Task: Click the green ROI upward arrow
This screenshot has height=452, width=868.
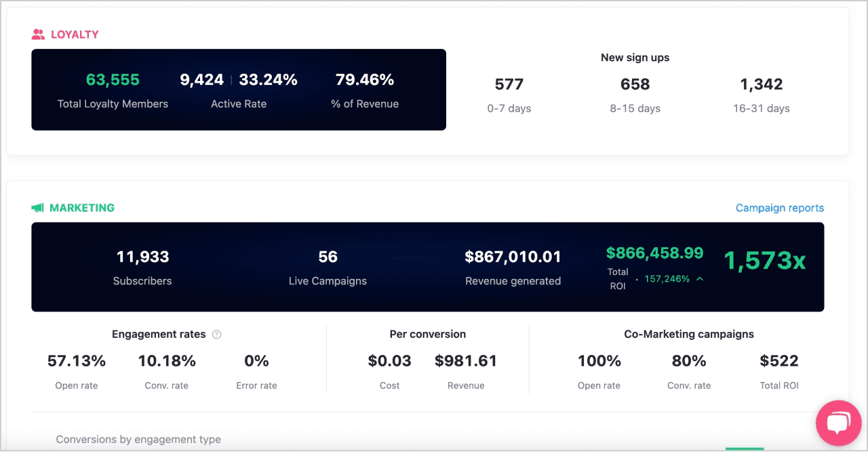Action: click(x=699, y=278)
